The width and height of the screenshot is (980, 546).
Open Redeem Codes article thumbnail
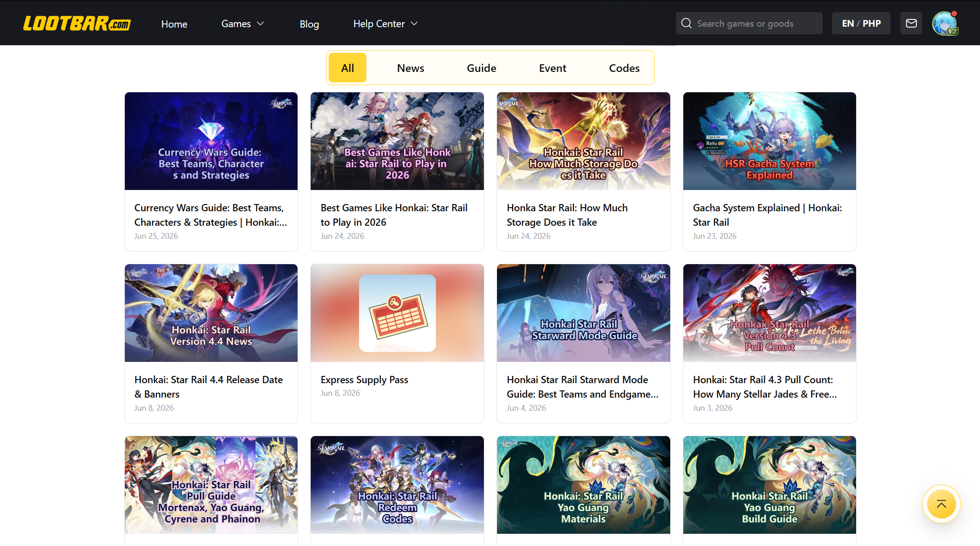397,485
